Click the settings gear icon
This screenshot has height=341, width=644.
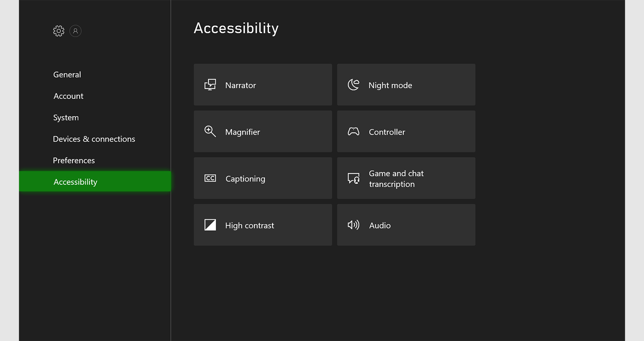pyautogui.click(x=59, y=31)
